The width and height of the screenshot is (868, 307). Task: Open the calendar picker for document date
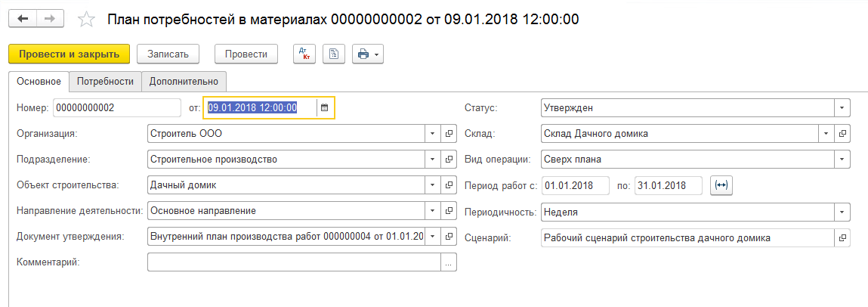point(324,108)
